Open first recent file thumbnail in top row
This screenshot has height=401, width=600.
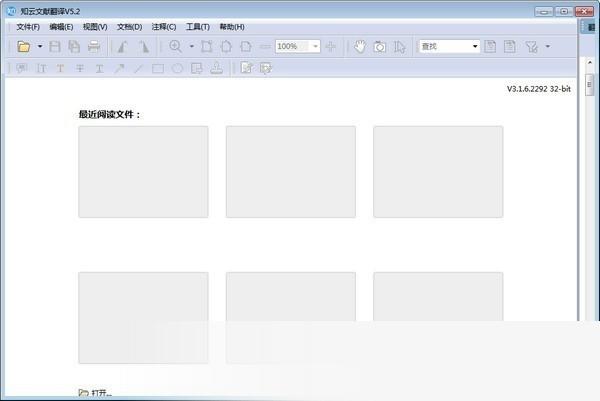[143, 172]
